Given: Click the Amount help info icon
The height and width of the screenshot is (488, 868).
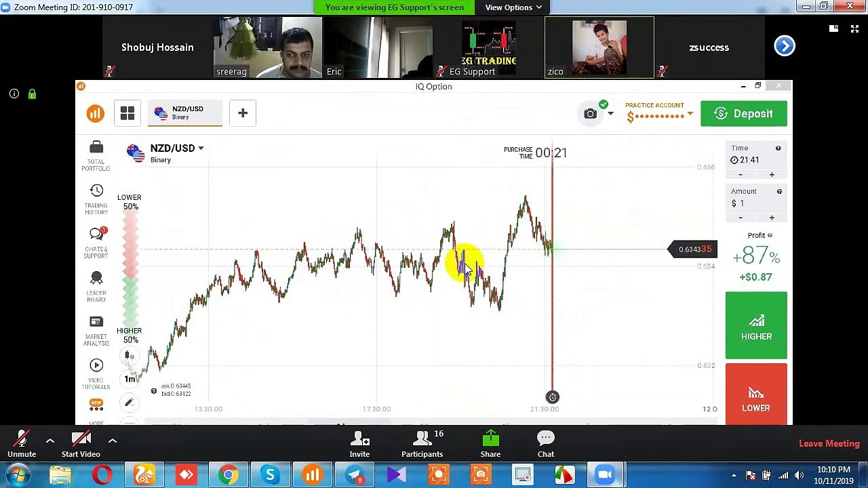Looking at the screenshot, I should pyautogui.click(x=779, y=192).
